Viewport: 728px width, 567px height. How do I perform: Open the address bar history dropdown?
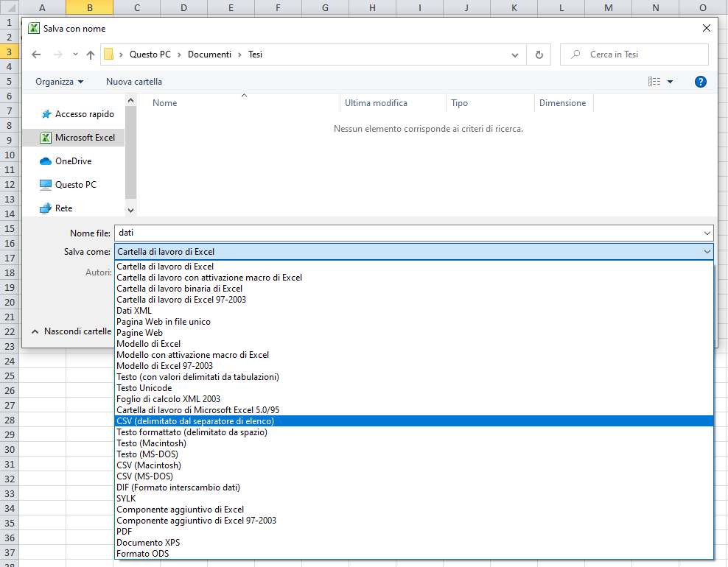click(515, 54)
